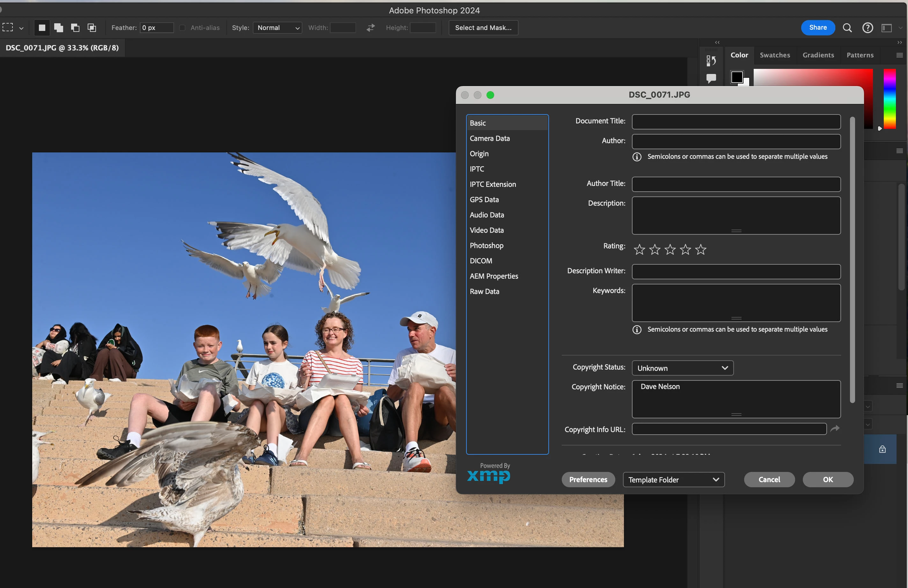Viewport: 908px width, 588px height.
Task: Open Photoshop search magnifier icon
Action: click(x=847, y=27)
